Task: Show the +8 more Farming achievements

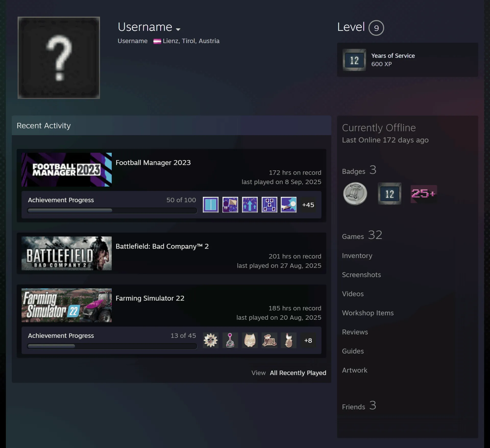Action: tap(308, 340)
